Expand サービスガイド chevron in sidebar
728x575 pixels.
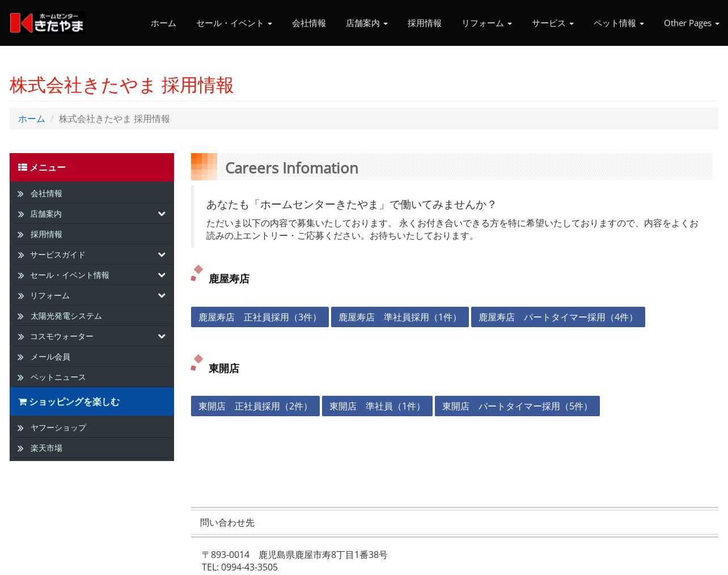[x=162, y=255]
